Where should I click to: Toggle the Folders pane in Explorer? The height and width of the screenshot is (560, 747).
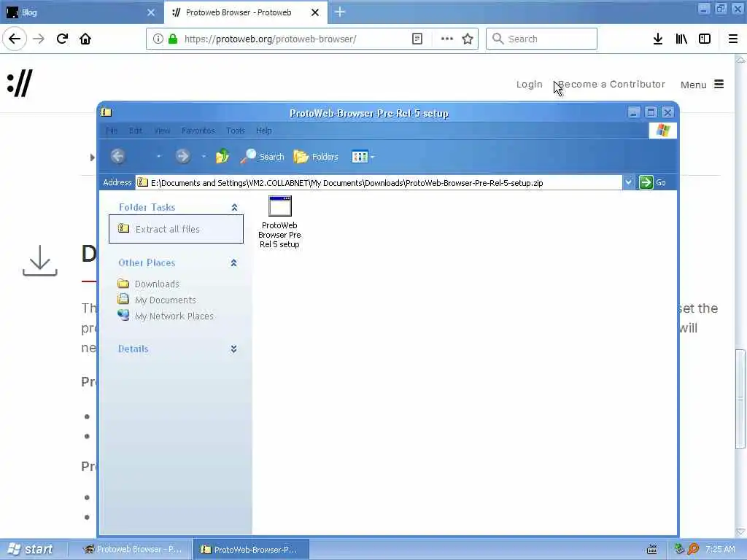tap(316, 156)
